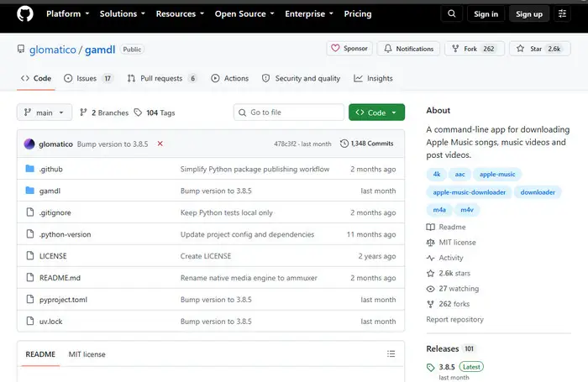
Task: Expand the Solutions menu
Action: pyautogui.click(x=123, y=14)
